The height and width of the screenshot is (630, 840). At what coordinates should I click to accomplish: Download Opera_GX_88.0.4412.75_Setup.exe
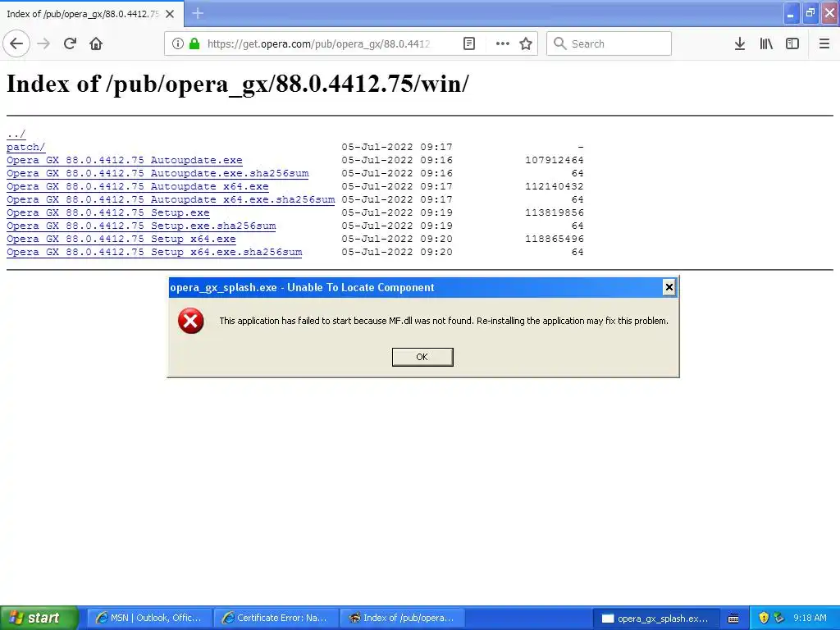108,212
